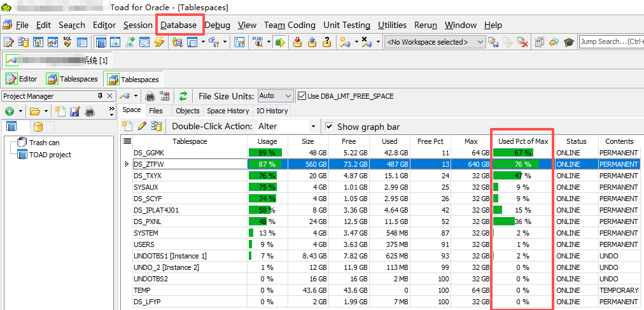Viewport: 644px width, 310px height.
Task: Open the Session menu
Action: (x=138, y=25)
